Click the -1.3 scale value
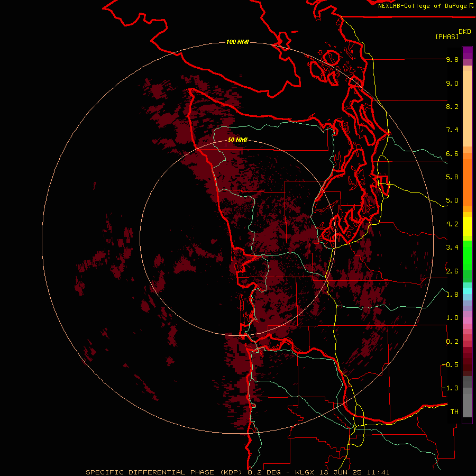This screenshot has height=476, width=476. (450, 388)
